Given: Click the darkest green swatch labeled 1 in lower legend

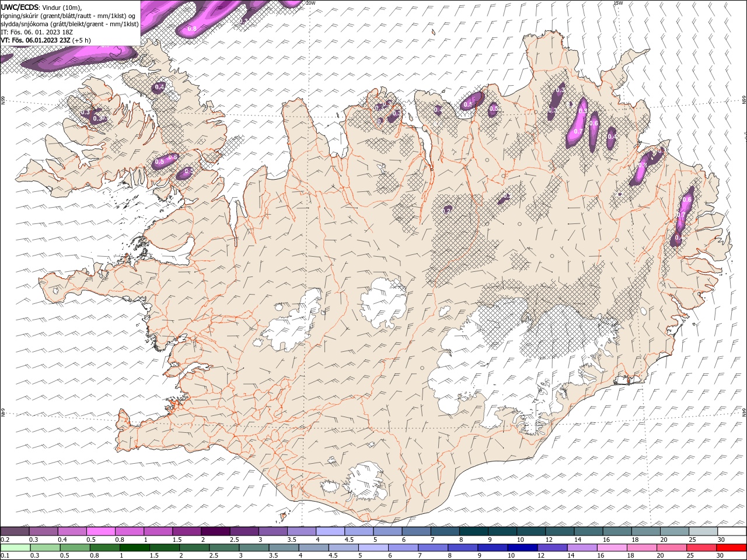Looking at the screenshot, I should [x=134, y=548].
